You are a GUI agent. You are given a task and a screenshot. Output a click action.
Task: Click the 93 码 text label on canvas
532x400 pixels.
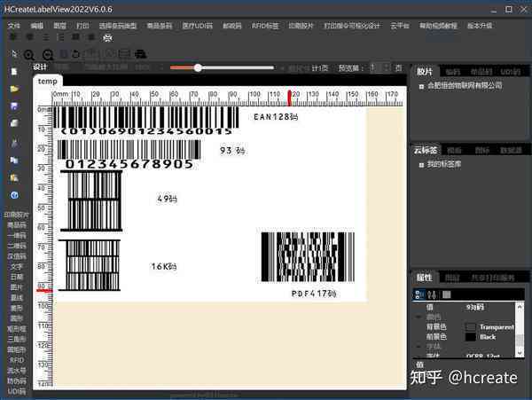[x=232, y=150]
